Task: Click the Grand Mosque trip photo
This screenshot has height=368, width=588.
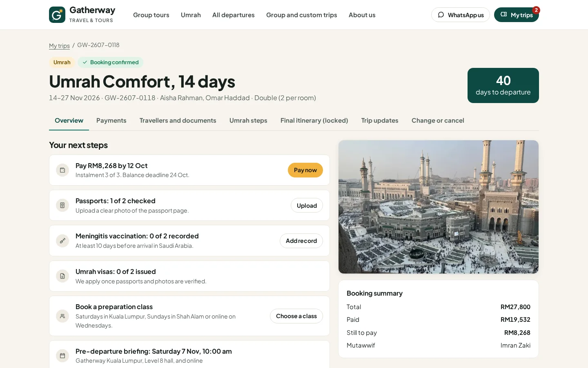Action: 439,207
